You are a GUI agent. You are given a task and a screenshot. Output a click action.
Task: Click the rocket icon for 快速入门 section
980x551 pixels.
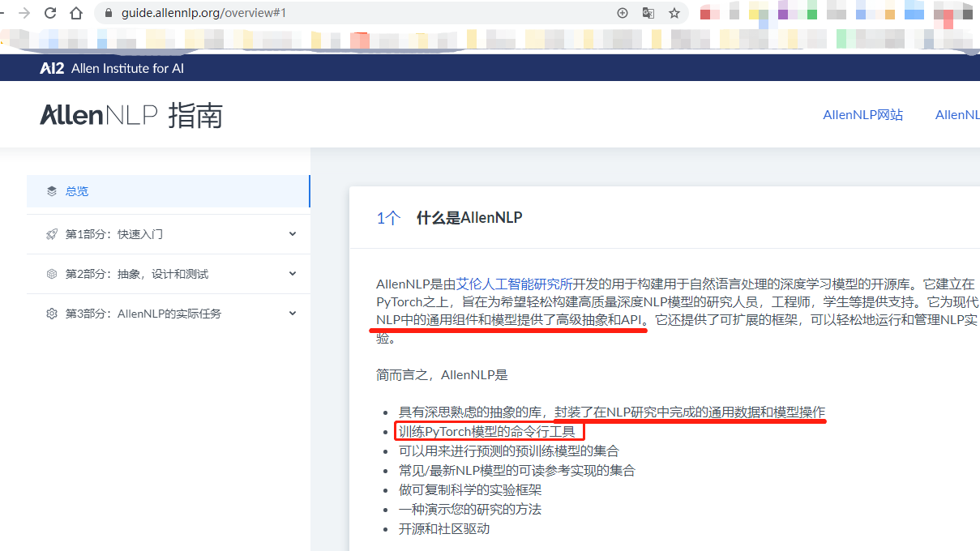click(50, 233)
